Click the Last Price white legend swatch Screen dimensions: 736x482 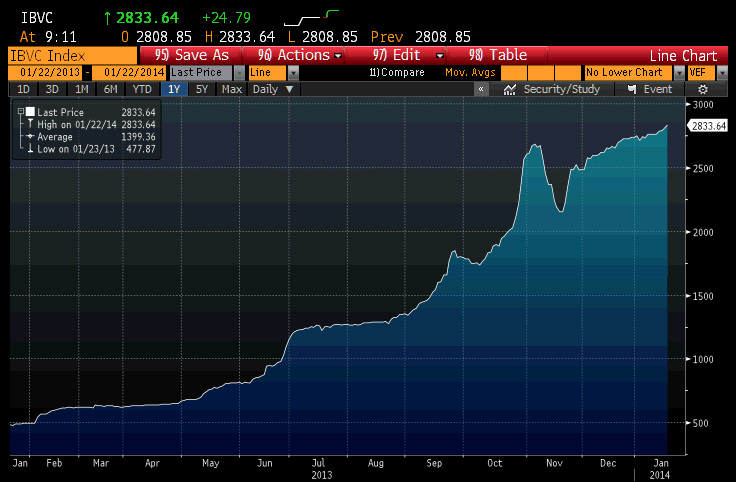[30, 112]
